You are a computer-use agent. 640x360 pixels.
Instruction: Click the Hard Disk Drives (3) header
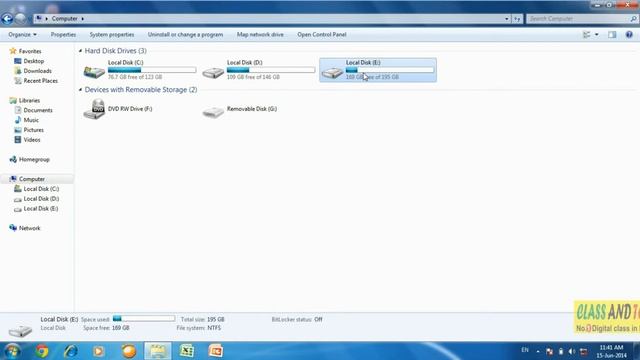coord(116,51)
